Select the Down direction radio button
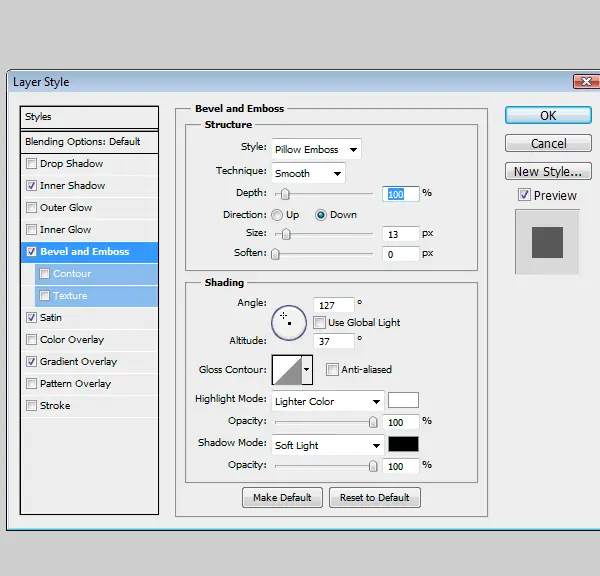The image size is (600, 576). coord(321,215)
